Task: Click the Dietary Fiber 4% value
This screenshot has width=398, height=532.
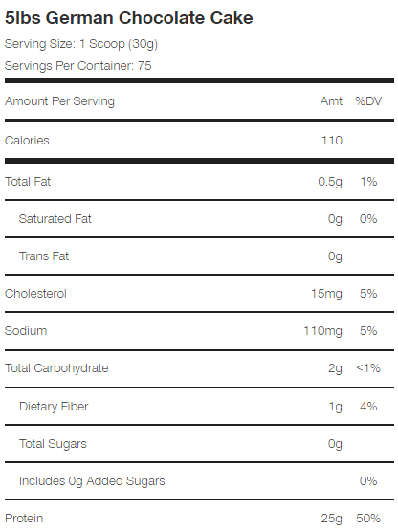Action: (368, 406)
